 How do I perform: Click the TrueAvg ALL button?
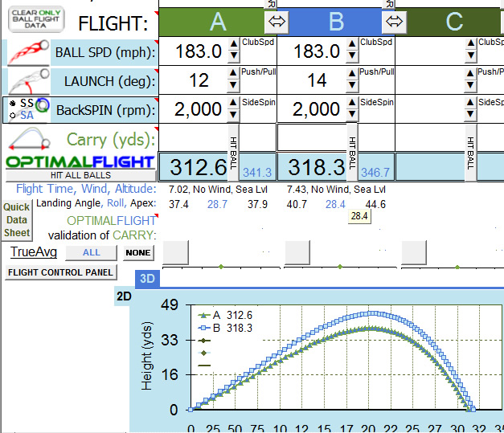click(x=92, y=253)
